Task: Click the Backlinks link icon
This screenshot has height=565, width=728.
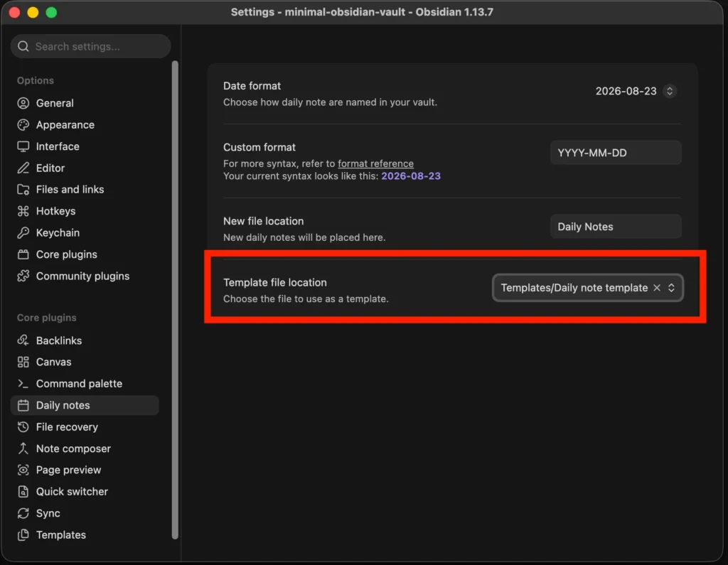Action: tap(23, 340)
